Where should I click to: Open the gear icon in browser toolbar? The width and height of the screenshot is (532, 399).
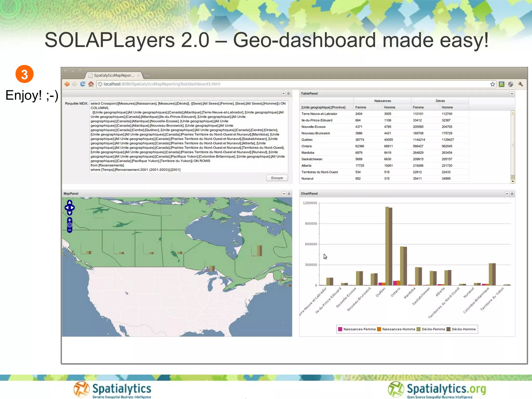click(511, 84)
